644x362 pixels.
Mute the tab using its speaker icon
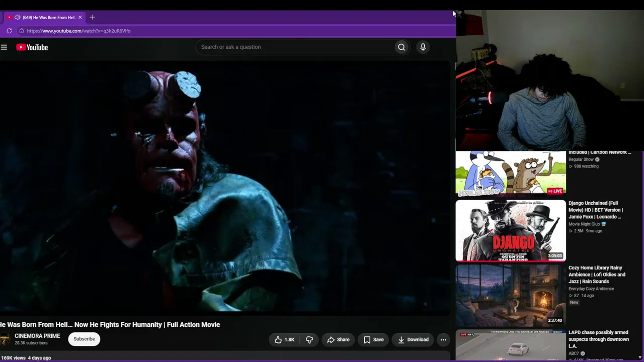[17, 17]
